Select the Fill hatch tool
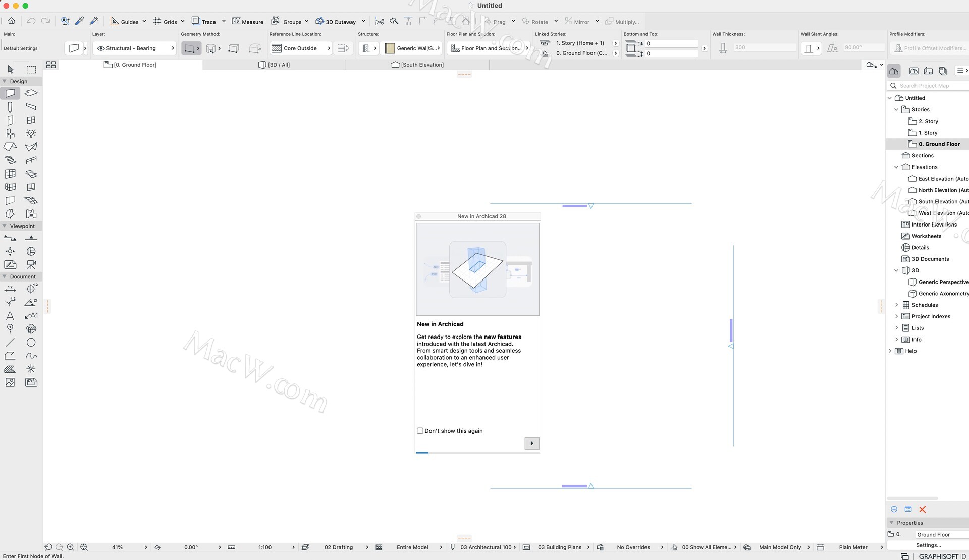969x560 pixels. [x=10, y=369]
